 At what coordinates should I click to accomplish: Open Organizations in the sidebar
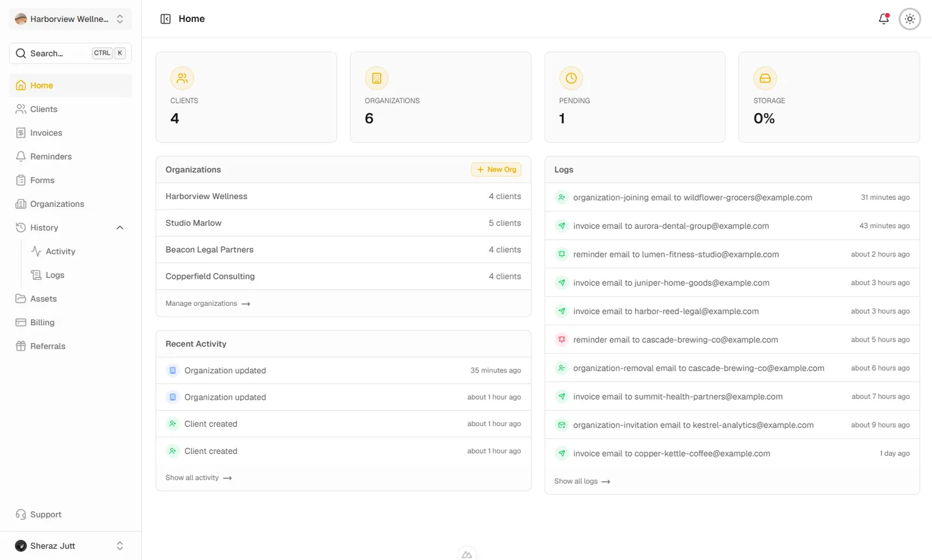point(70,204)
